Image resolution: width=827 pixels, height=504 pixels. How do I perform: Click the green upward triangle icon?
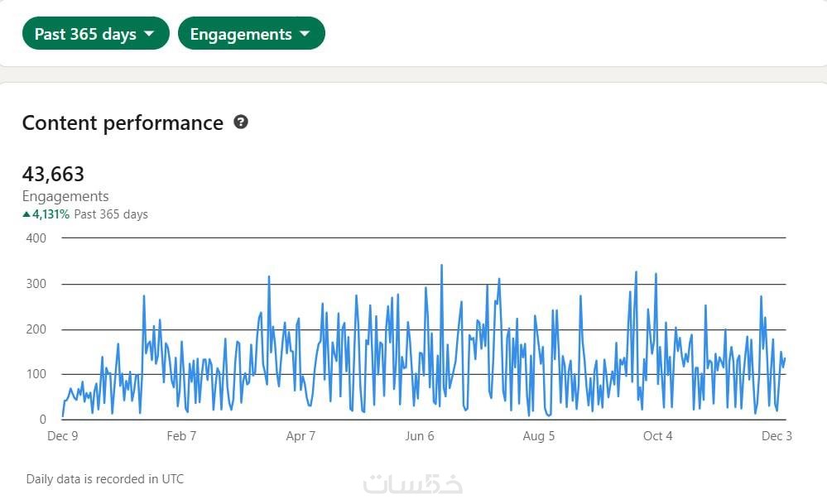(26, 214)
